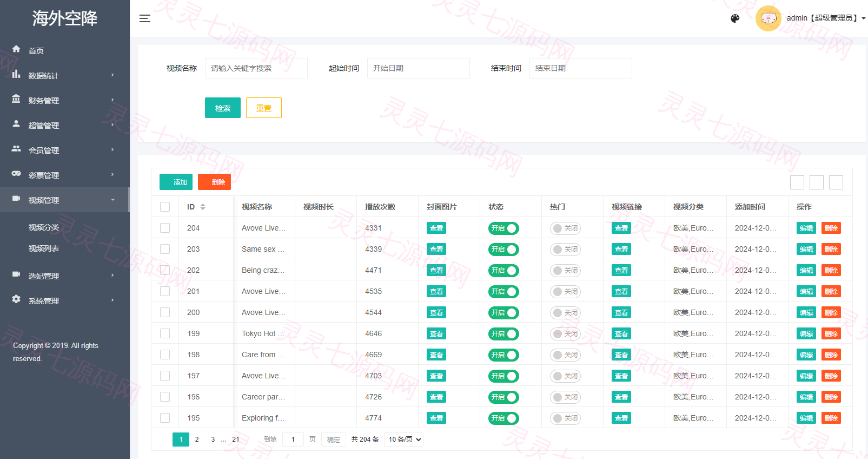This screenshot has height=459, width=868.
Task: Collapse sidebar with the hamburger icon
Action: point(145,18)
